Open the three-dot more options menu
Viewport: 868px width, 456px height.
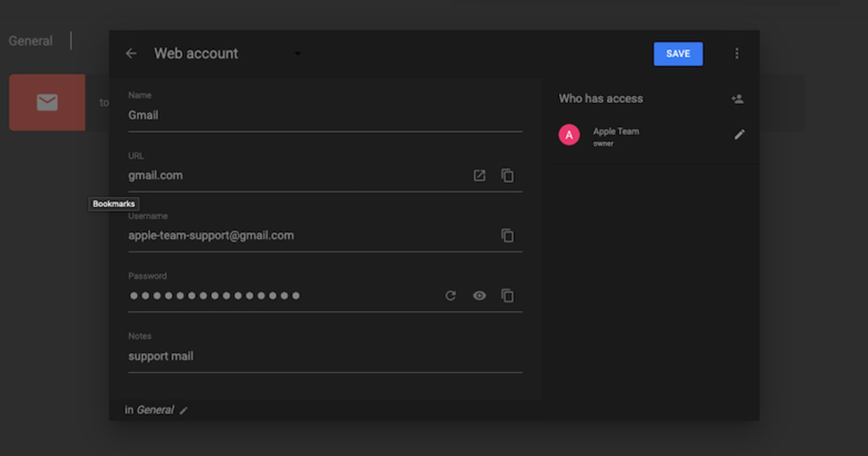pyautogui.click(x=737, y=54)
